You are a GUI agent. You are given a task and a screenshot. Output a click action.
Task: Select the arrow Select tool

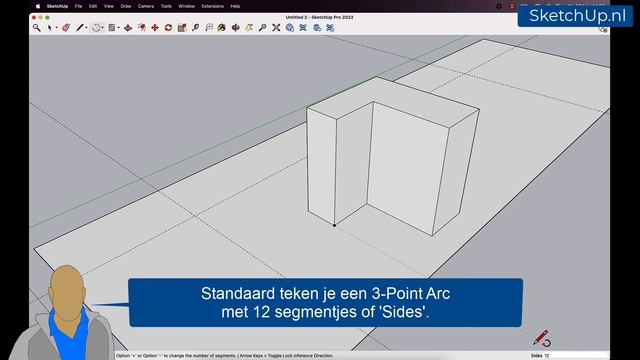pos(50,28)
